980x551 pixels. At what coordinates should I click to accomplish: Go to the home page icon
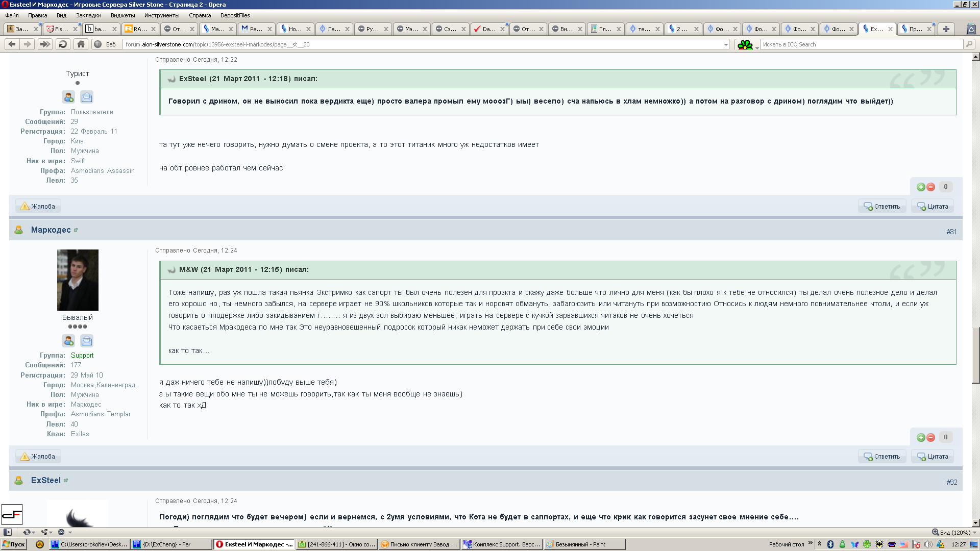(x=81, y=44)
